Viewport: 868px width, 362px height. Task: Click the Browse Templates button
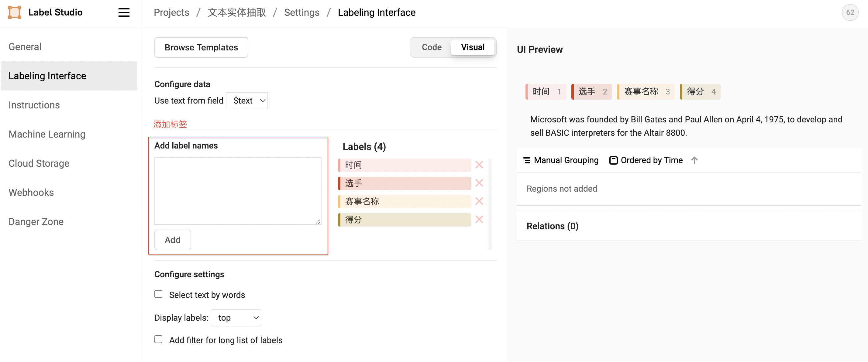201,47
